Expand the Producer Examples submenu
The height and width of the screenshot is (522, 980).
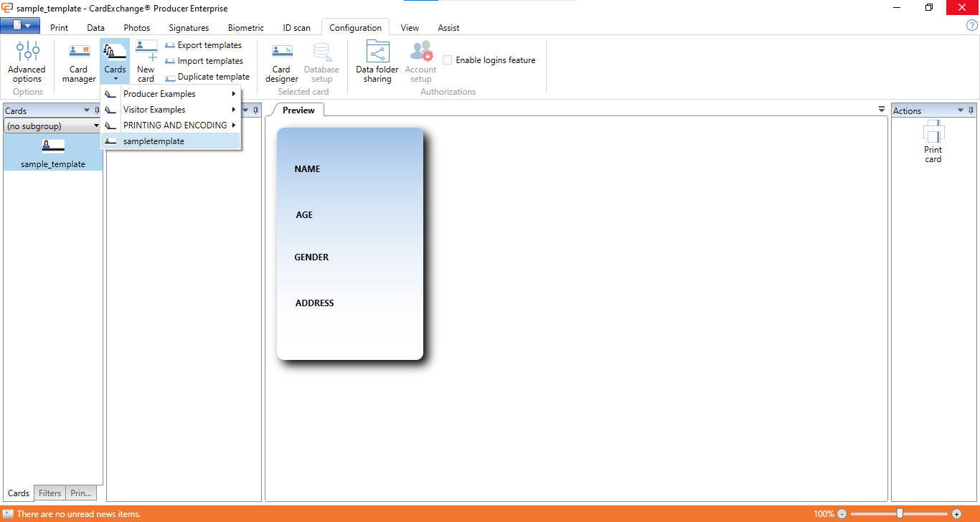(x=171, y=94)
